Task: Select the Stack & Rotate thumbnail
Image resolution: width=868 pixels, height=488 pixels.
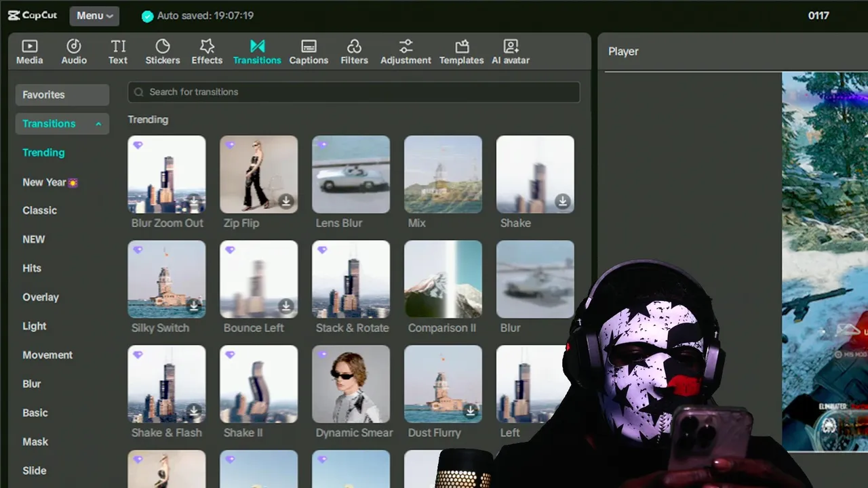Action: 351,279
